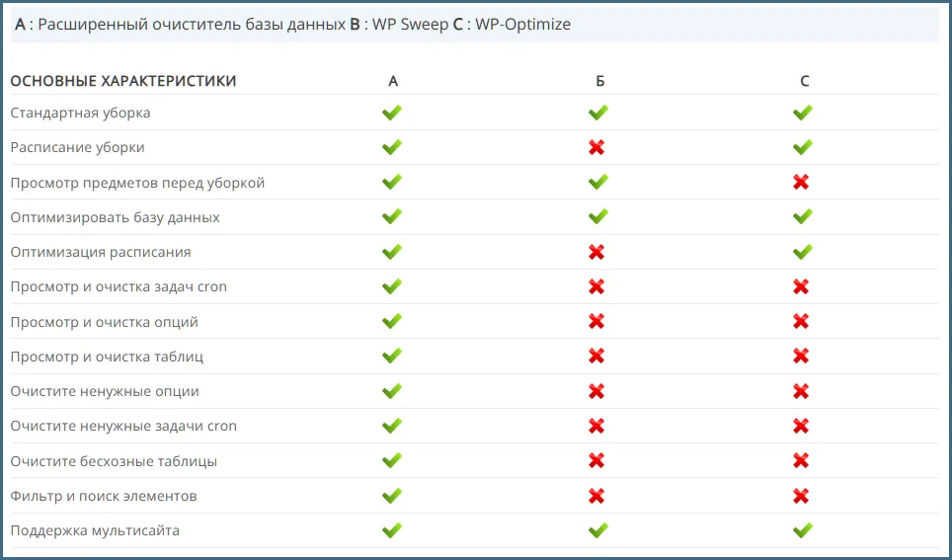Click the ОСНОВНЫЕ ХАРАКТЕРИСТИКИ heading
The width and height of the screenshot is (952, 560).
(123, 81)
